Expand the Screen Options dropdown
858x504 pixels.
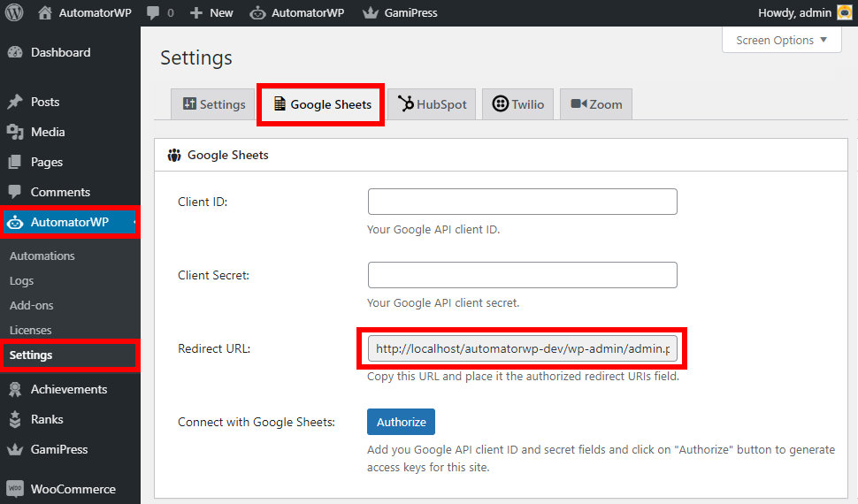781,40
